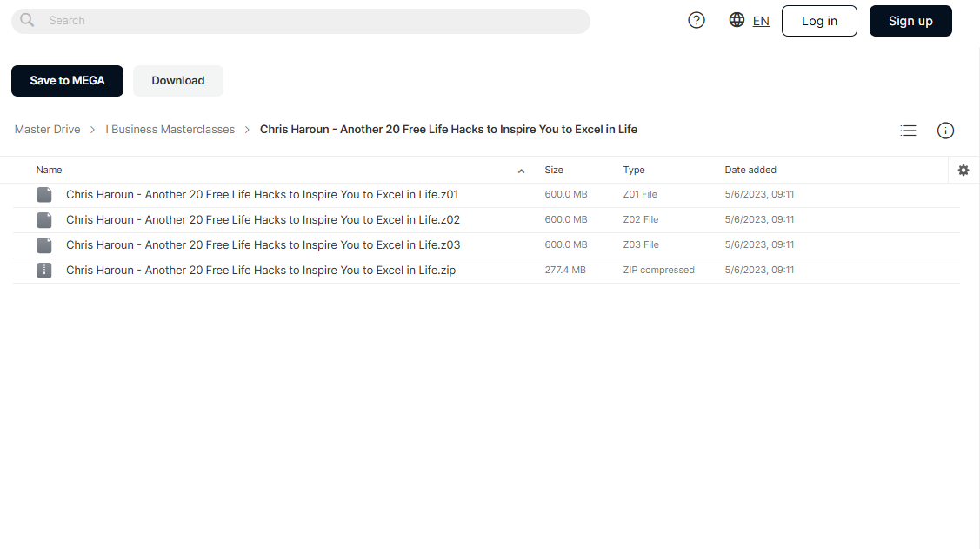Click the zip archive icon of the .zip file
Viewport: 980px width, 549px height.
(x=44, y=270)
